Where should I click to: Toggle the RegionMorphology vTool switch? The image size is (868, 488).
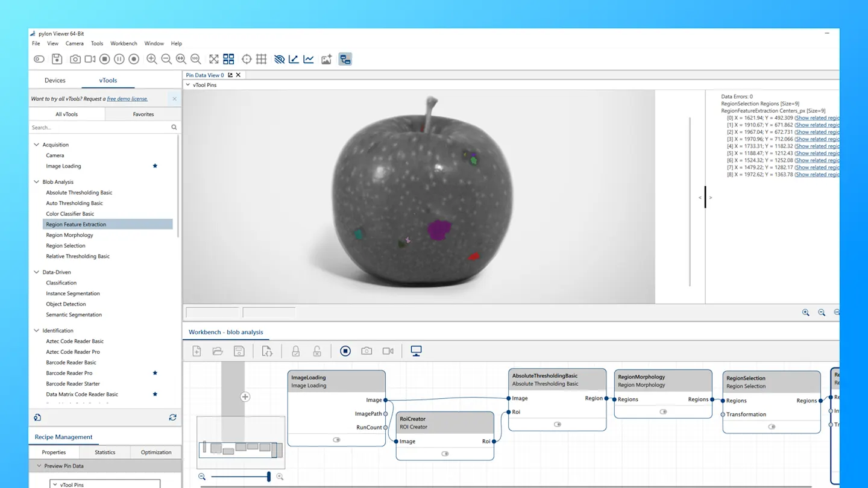tap(663, 412)
